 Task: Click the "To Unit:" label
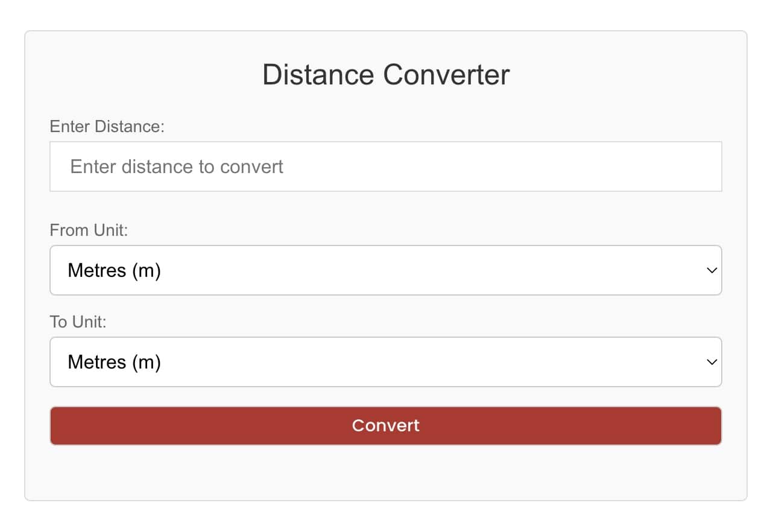click(x=78, y=322)
